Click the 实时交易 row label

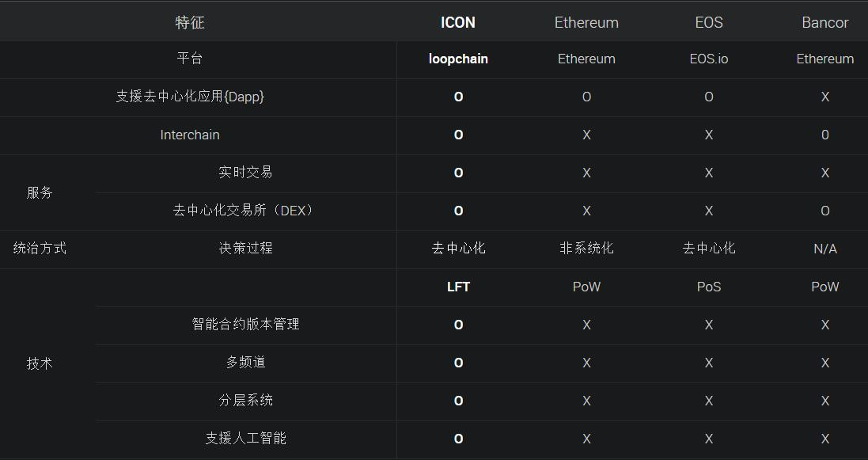pos(245,173)
